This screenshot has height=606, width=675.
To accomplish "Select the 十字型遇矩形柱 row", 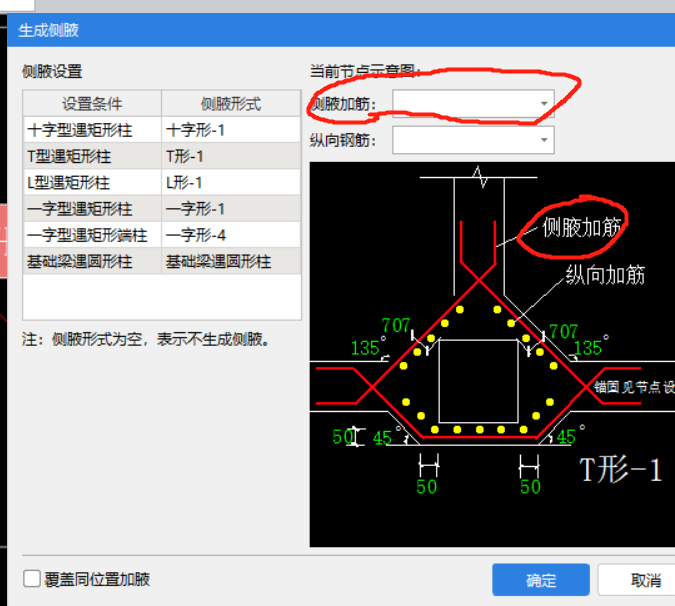I will tap(162, 130).
